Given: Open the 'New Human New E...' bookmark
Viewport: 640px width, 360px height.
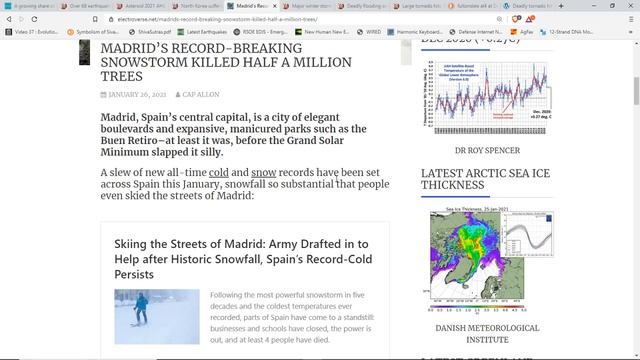Looking at the screenshot, I should pos(322,32).
